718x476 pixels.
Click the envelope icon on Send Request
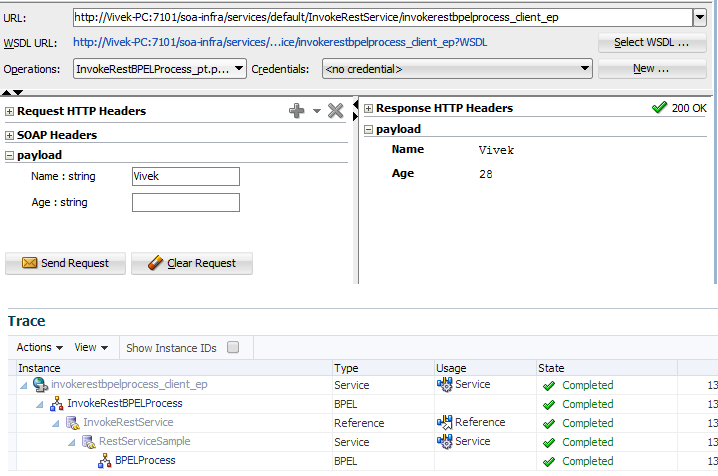[x=29, y=263]
